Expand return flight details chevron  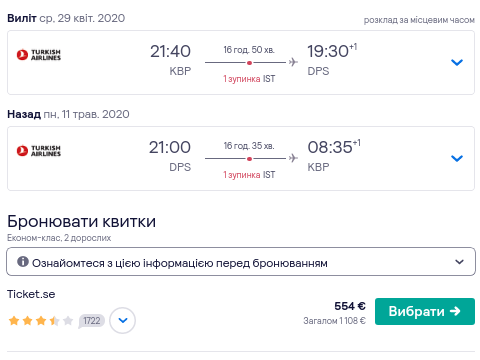tap(457, 158)
